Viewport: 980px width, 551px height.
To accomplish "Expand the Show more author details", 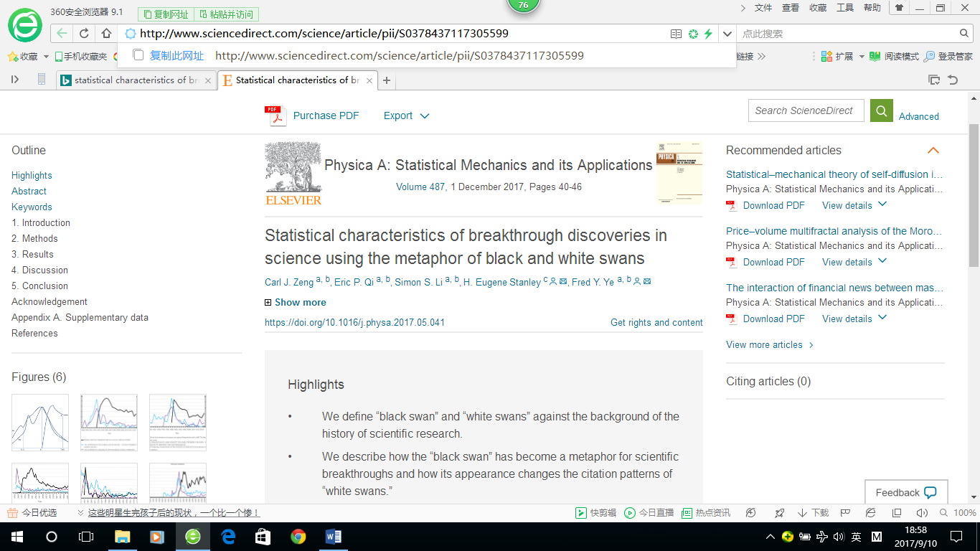I will click(x=296, y=303).
